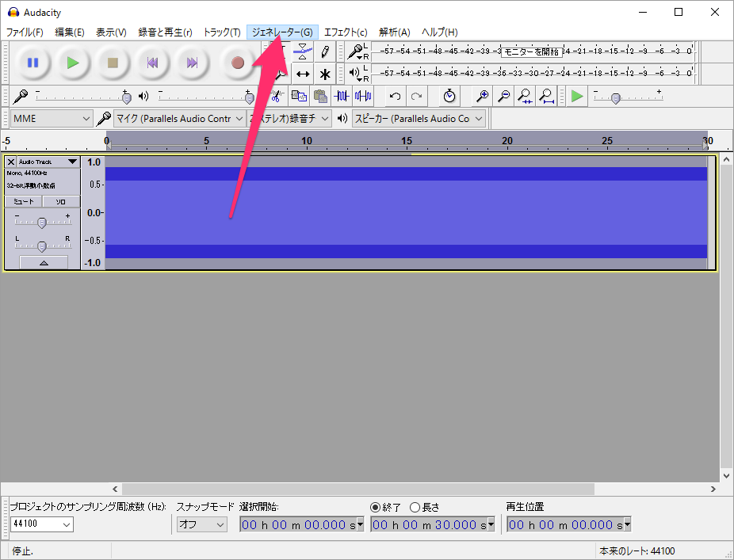This screenshot has width=734, height=560.
Task: Select the 長さ radio button
Action: (x=415, y=507)
